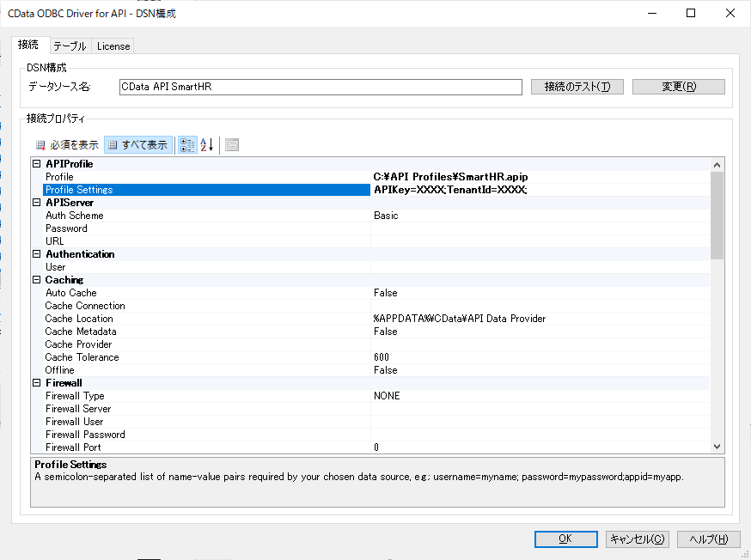Collapse the Firewall category
The image size is (751, 560).
pos(37,383)
